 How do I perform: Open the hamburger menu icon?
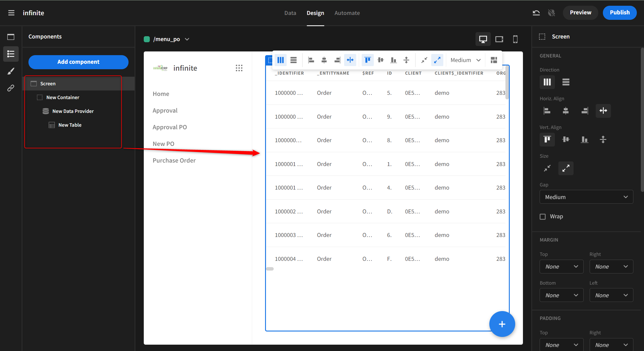tap(11, 13)
